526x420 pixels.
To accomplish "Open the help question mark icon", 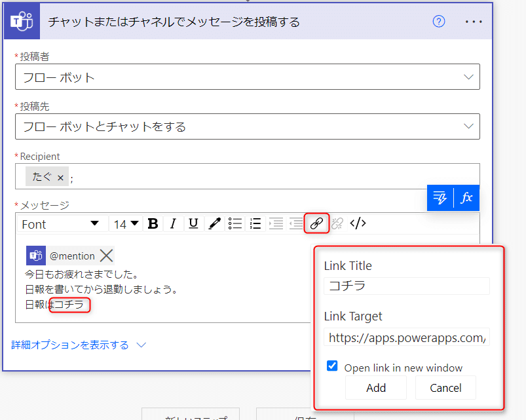I will [x=438, y=22].
